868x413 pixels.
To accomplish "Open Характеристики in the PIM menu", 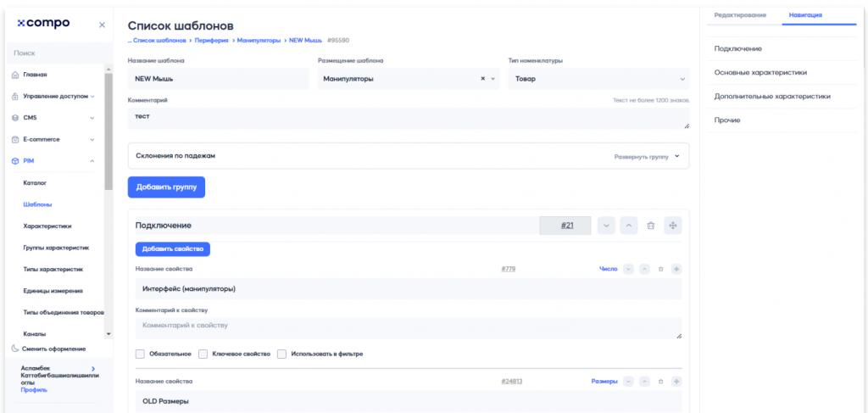I will pyautogui.click(x=47, y=226).
